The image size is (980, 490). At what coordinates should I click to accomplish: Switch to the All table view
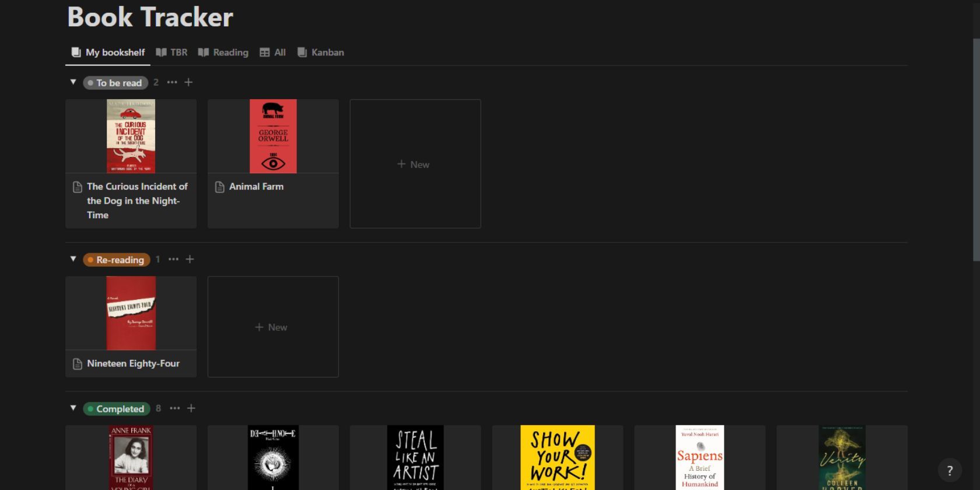pos(272,52)
